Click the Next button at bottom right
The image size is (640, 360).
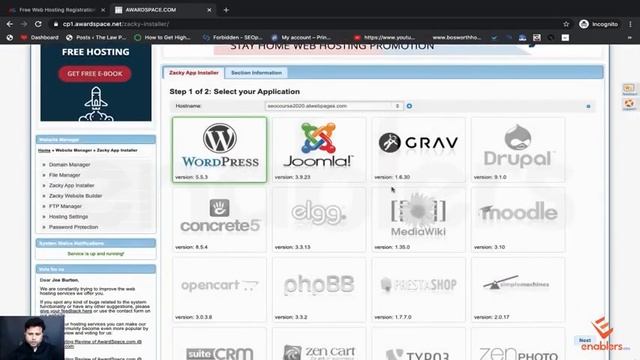click(x=584, y=340)
